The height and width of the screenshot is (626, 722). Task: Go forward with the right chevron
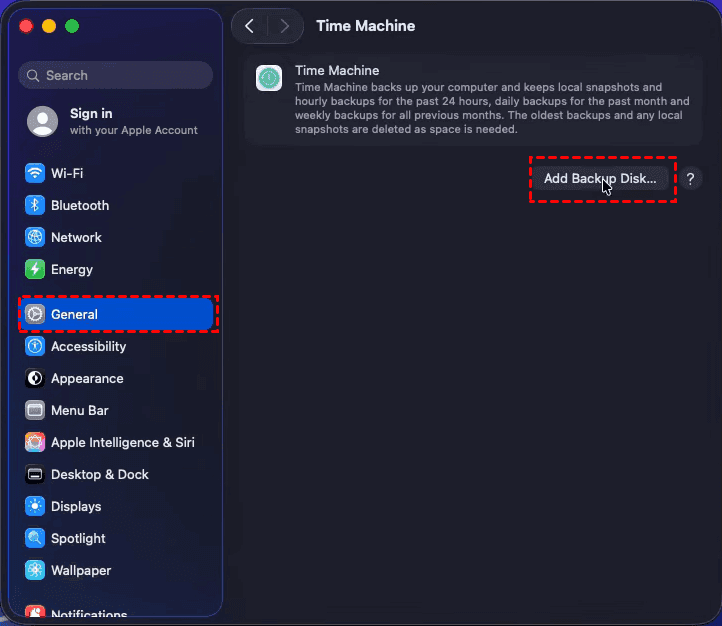[285, 26]
